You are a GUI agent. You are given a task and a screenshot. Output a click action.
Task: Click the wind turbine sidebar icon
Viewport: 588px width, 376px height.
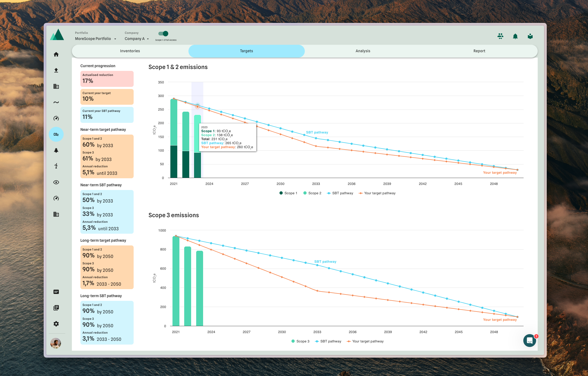(x=56, y=166)
